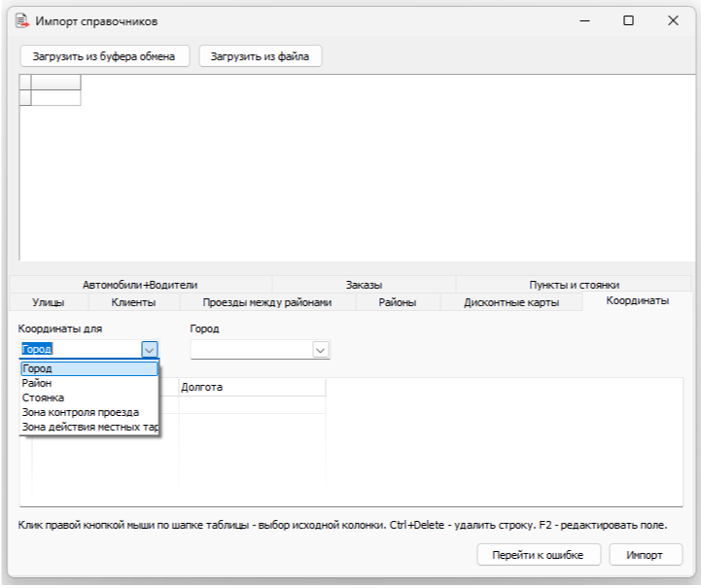
Task: Click the Import Directories window title icon
Action: click(x=21, y=20)
